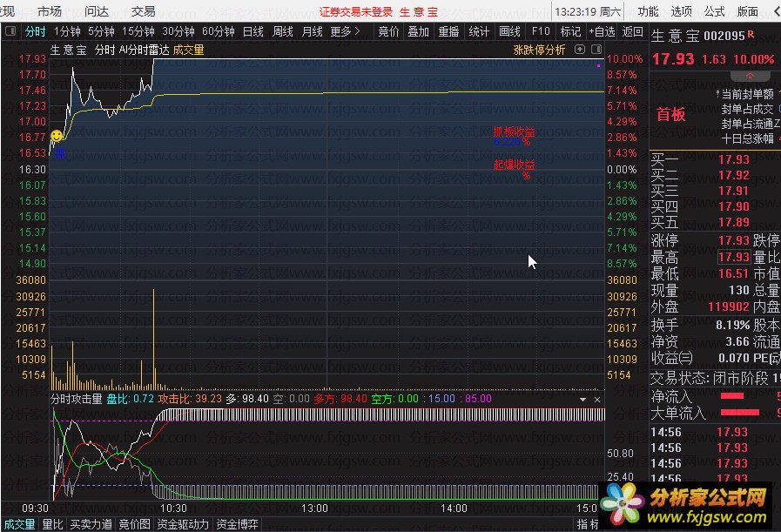
Task: Click the 买五 price 17.89
Action: coord(734,222)
